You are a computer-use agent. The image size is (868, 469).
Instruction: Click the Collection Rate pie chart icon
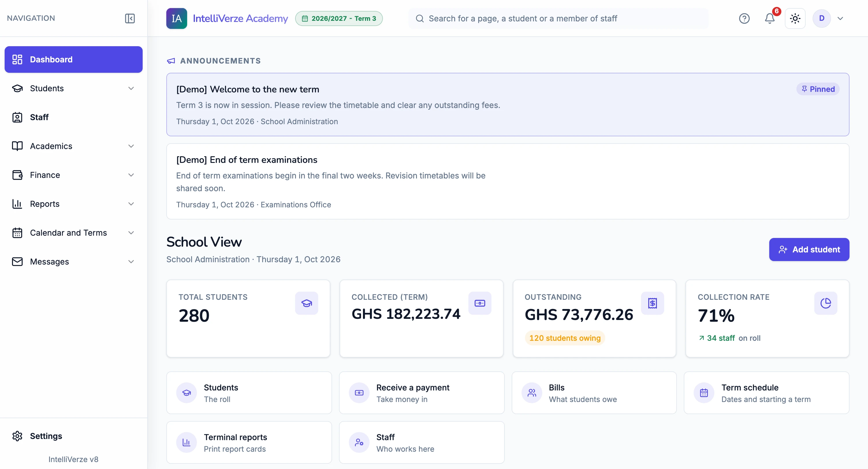825,303
